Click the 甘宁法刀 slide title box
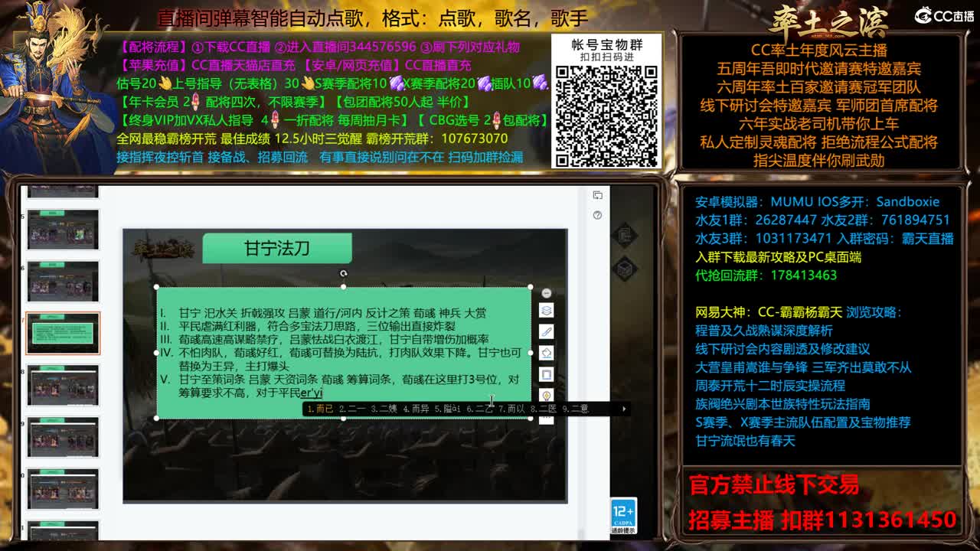Viewport: 980px width, 551px height. tap(277, 248)
